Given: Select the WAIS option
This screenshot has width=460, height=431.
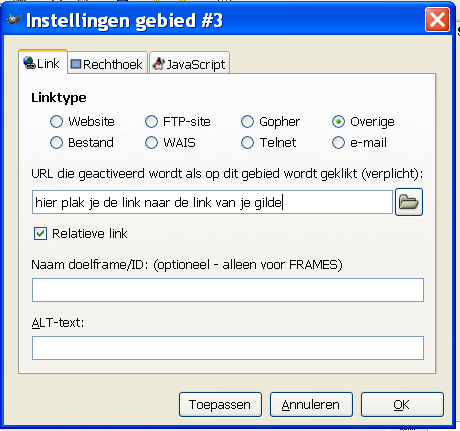Looking at the screenshot, I should click(151, 143).
